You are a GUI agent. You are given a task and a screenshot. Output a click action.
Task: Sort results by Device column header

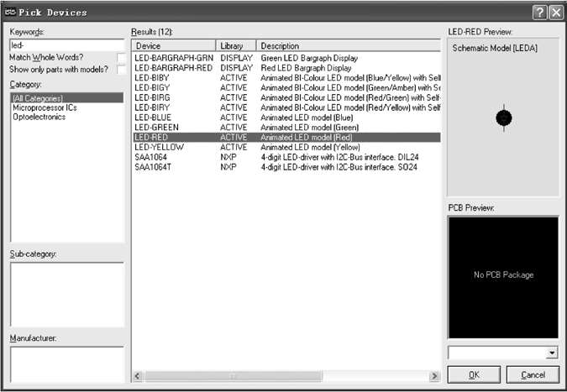click(x=174, y=45)
